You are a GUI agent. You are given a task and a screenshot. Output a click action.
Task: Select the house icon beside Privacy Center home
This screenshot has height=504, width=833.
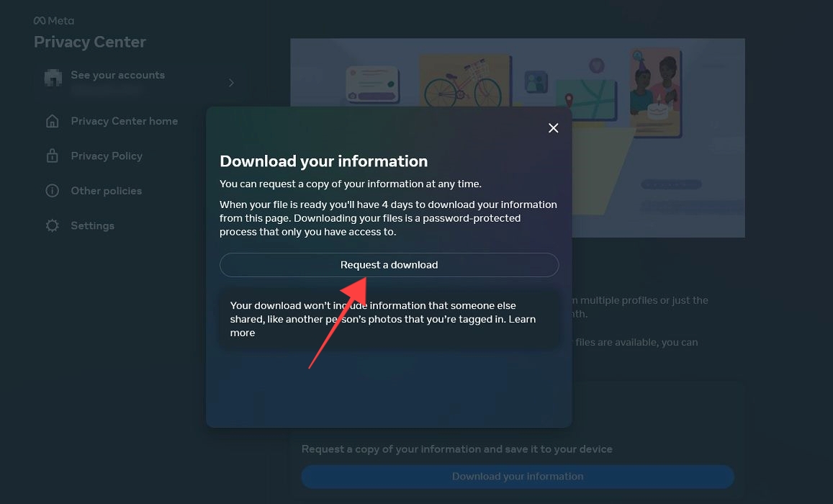(52, 121)
